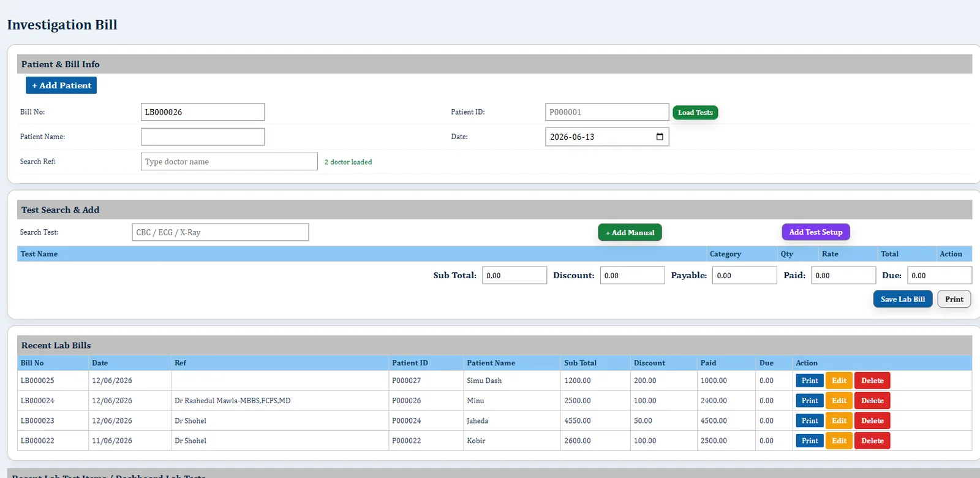This screenshot has height=478, width=980.
Task: Click the Paid amount field
Action: [843, 275]
